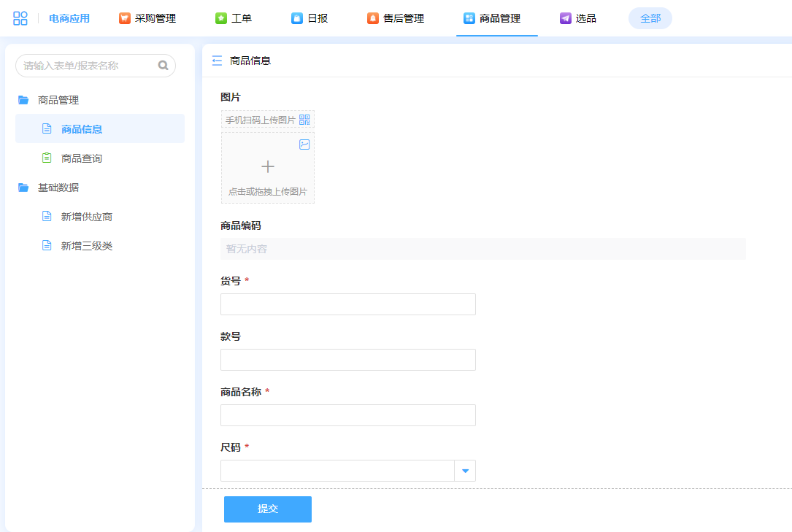
Task: Click the 提交 submit button
Action: point(268,509)
